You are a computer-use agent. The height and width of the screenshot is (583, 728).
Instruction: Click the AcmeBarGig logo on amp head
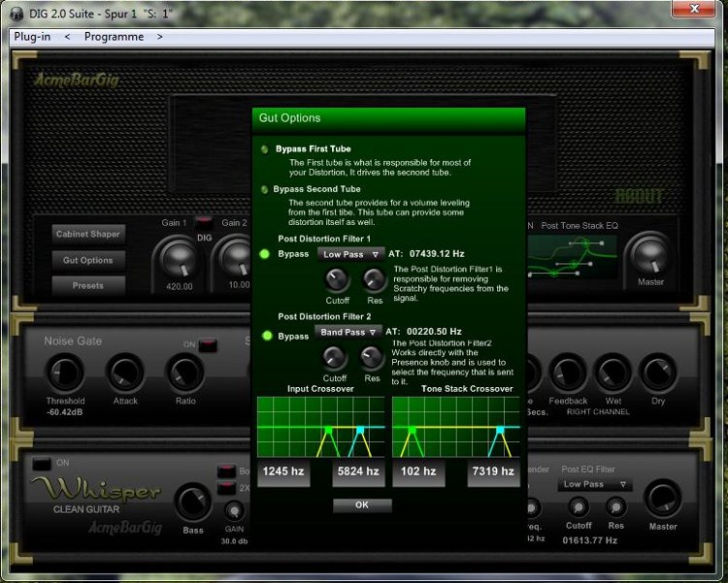[x=77, y=81]
